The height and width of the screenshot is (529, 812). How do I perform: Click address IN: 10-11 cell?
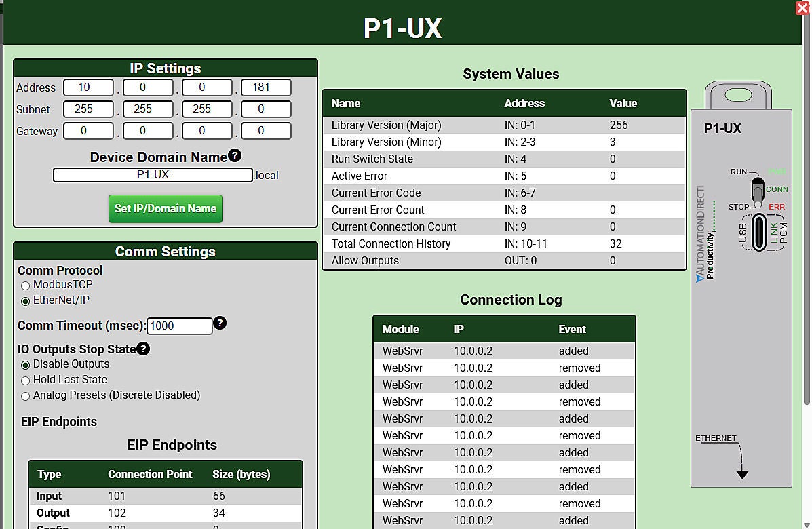pos(526,244)
